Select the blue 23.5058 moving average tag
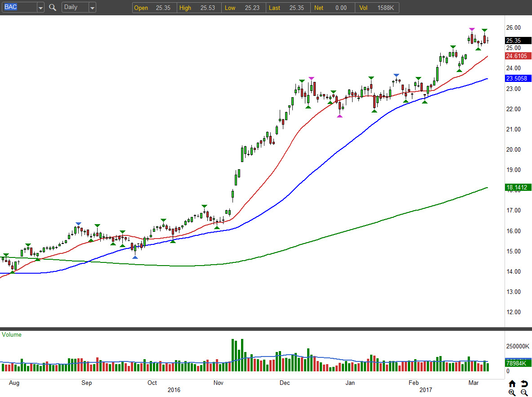 518,78
